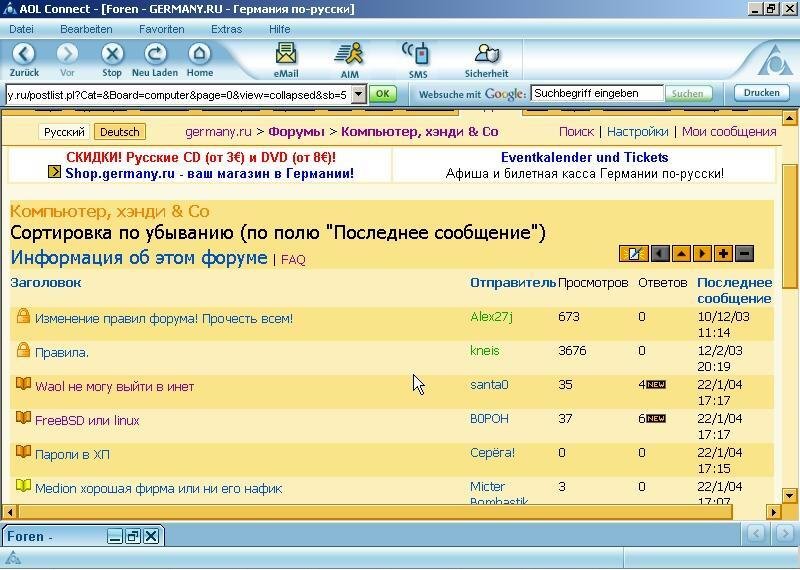Open user profile santa0
This screenshot has height=570, width=800.
point(489,385)
